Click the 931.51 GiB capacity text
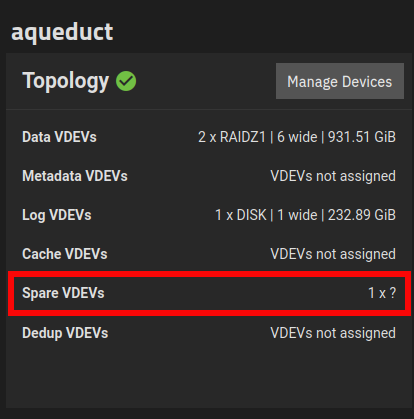This screenshot has width=414, height=419. (x=362, y=137)
